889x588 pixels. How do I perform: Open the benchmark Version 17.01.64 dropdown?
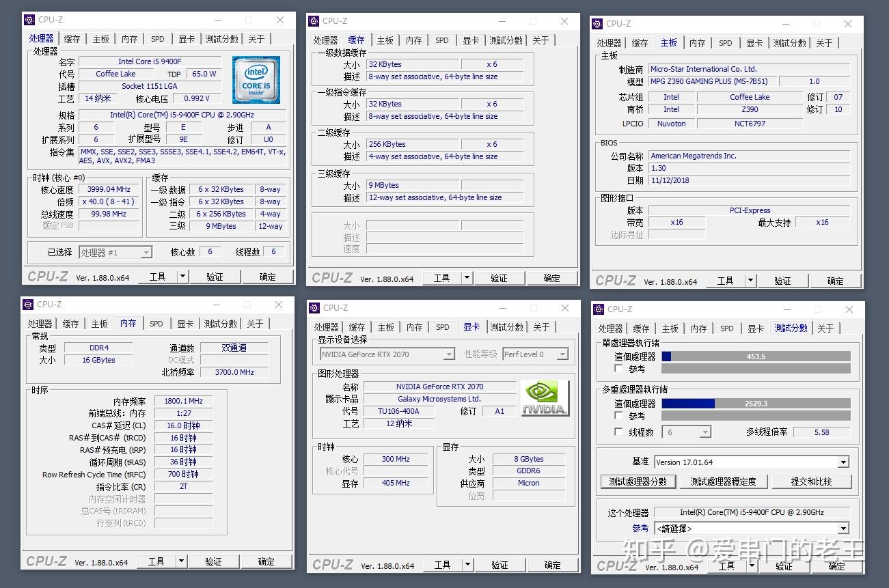[844, 462]
